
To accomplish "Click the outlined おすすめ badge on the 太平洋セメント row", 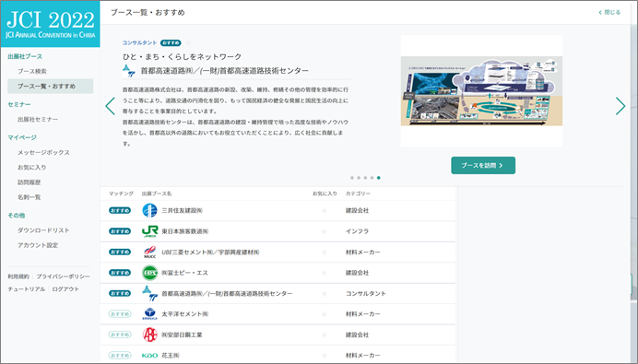I will 120,314.
